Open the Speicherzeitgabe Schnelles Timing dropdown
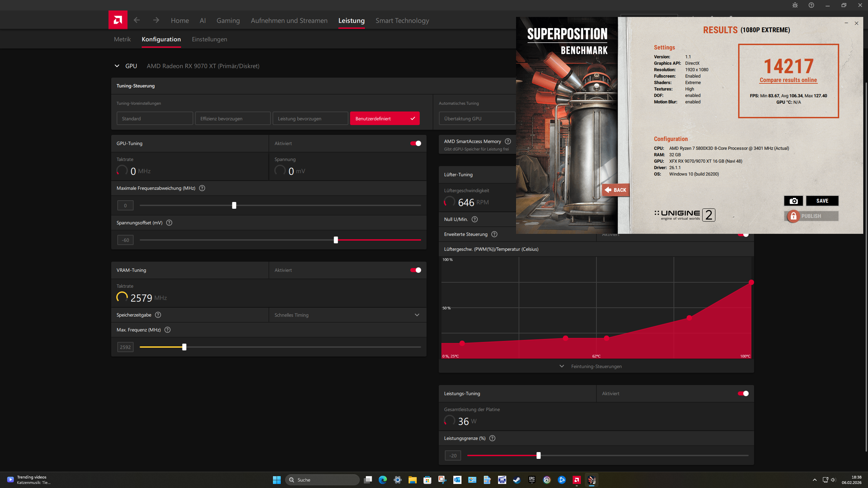The image size is (868, 488). pos(347,315)
